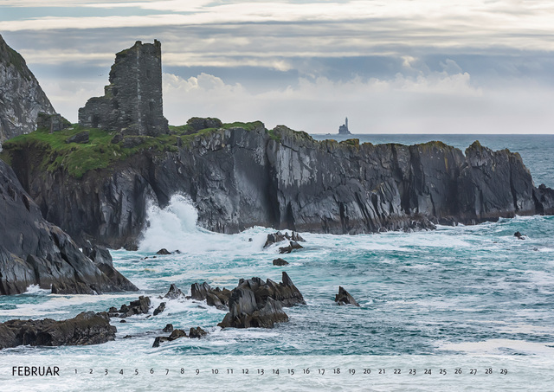The height and width of the screenshot is (392, 554).
Task: Select day 21 in the calendar strip
Action: pyautogui.click(x=382, y=371)
